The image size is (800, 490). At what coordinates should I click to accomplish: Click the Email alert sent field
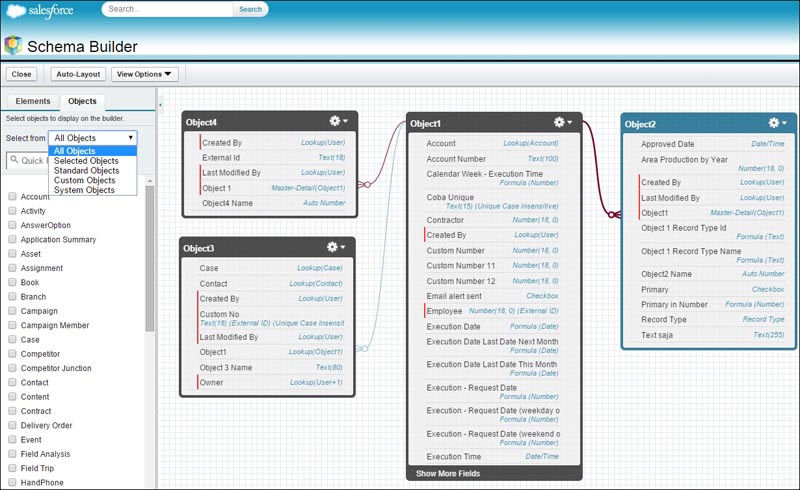pyautogui.click(x=492, y=296)
